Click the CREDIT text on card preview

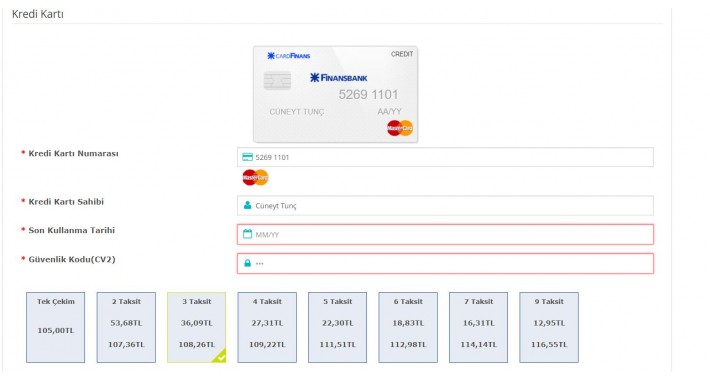[x=402, y=54]
